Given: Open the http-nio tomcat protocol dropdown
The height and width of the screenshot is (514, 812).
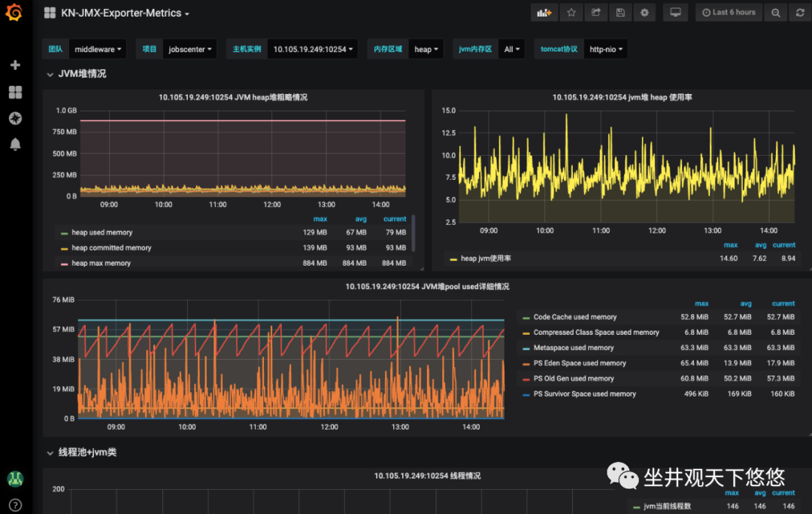Looking at the screenshot, I should (x=604, y=50).
